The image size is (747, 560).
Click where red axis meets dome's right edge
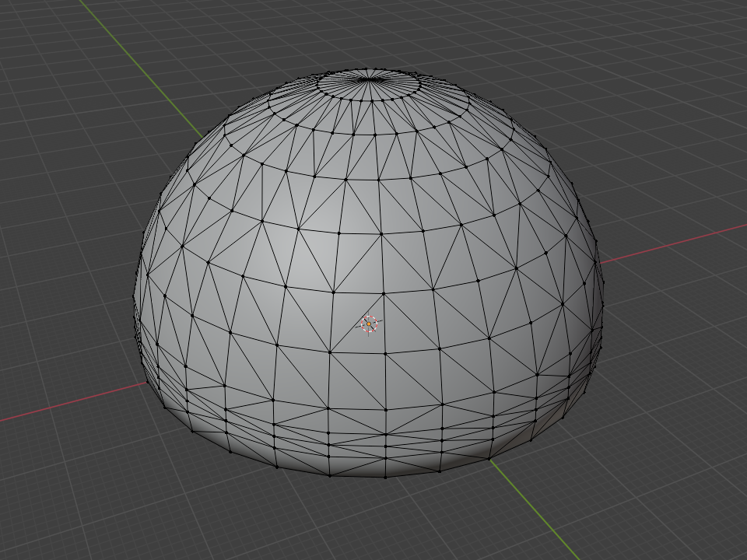pos(601,263)
